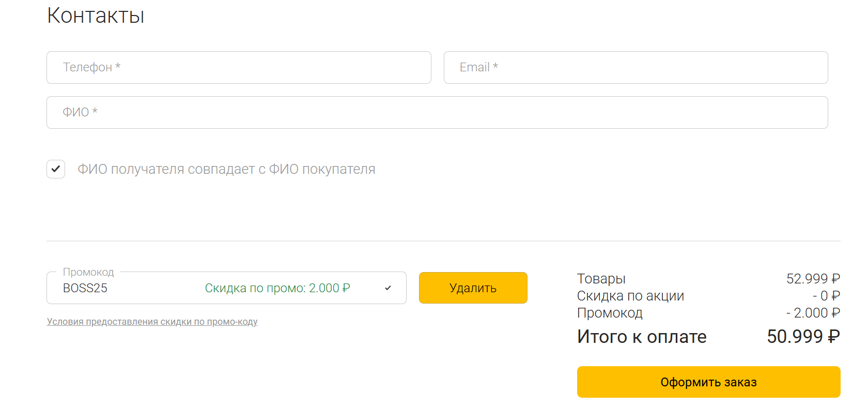The height and width of the screenshot is (406, 868).
Task: Click the 'Контакты' heading
Action: pyautogui.click(x=96, y=16)
